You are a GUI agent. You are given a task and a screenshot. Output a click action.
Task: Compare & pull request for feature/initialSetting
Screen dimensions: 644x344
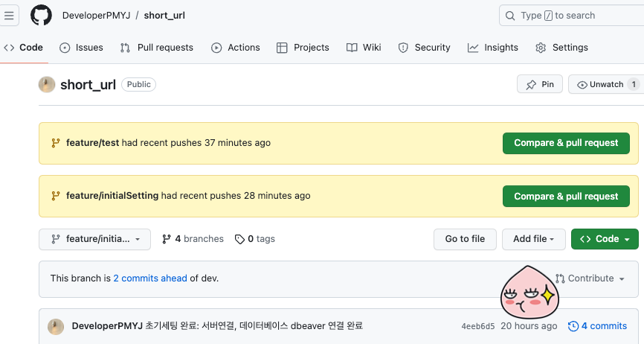click(x=566, y=196)
